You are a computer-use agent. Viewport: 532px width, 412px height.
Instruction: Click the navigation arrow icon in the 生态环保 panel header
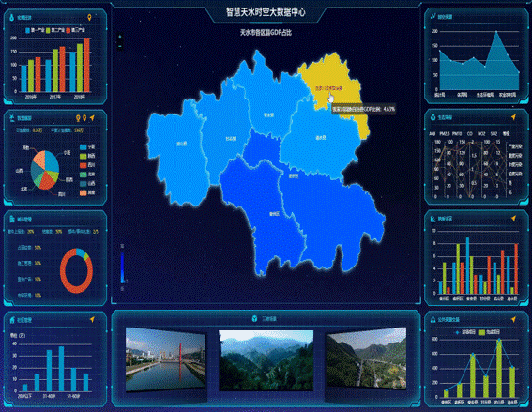pyautogui.click(x=513, y=117)
